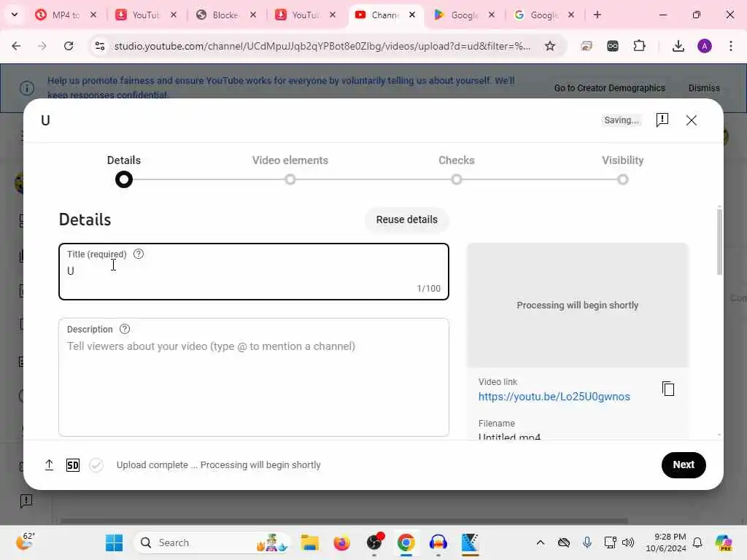The height and width of the screenshot is (560, 747).
Task: Click the upload arrow status icon
Action: tap(49, 464)
